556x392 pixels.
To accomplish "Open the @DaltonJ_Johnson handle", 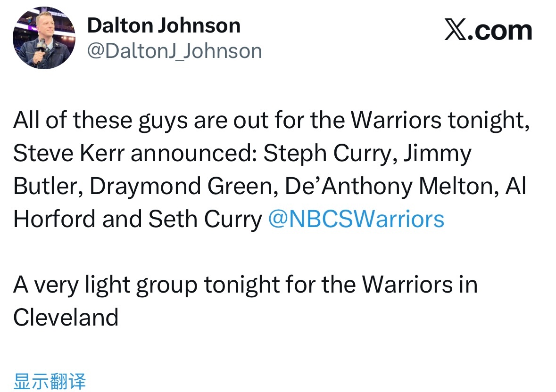I will point(174,51).
